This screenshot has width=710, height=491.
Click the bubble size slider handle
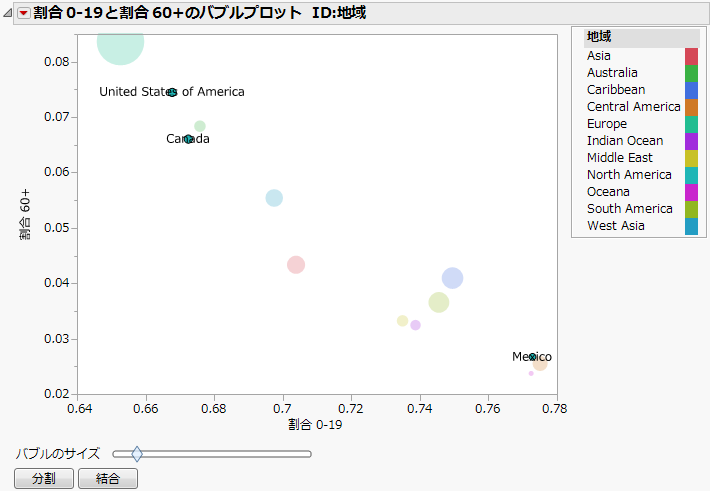click(137, 454)
